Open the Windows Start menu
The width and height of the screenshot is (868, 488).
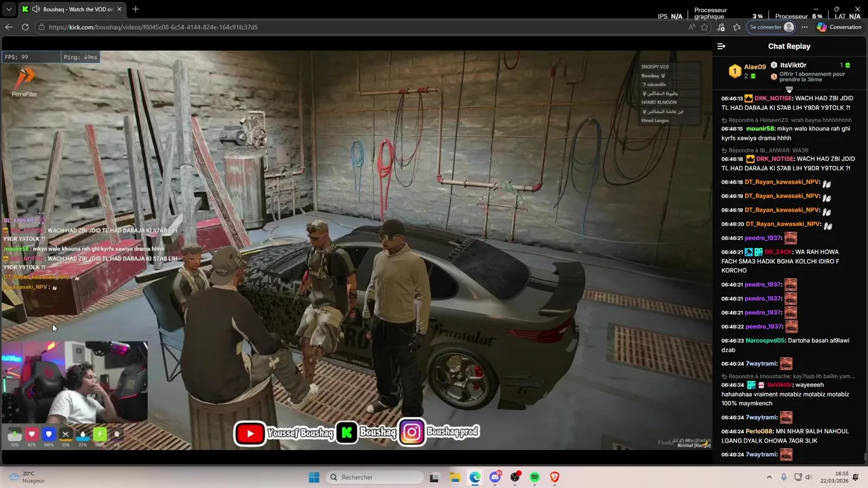pos(314,477)
